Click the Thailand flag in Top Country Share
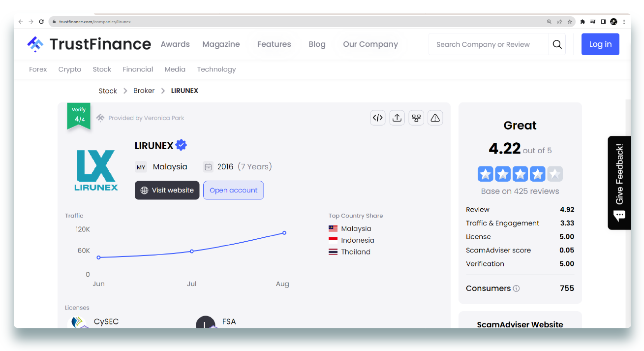 (333, 252)
